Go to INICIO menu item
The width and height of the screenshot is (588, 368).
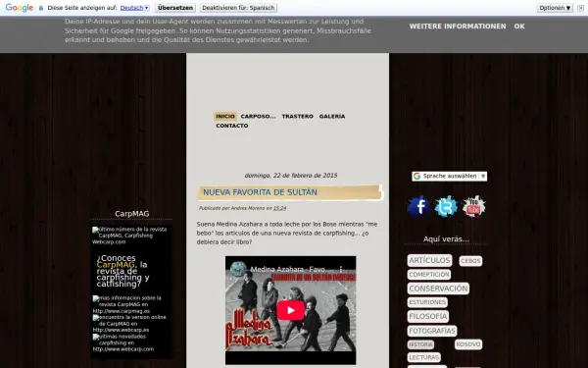[x=225, y=117]
